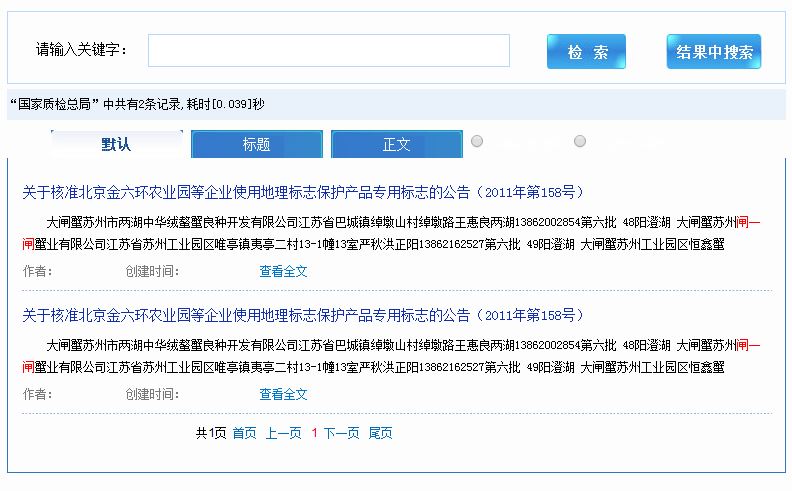Jump to 尾页 in pagination
The height and width of the screenshot is (491, 792).
click(x=380, y=433)
